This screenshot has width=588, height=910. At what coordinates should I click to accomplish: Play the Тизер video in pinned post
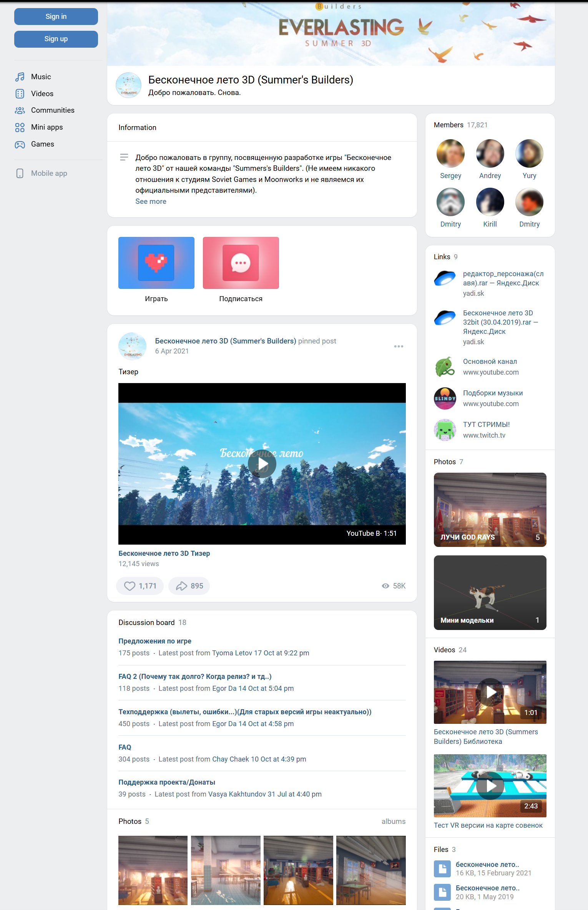[x=262, y=464]
